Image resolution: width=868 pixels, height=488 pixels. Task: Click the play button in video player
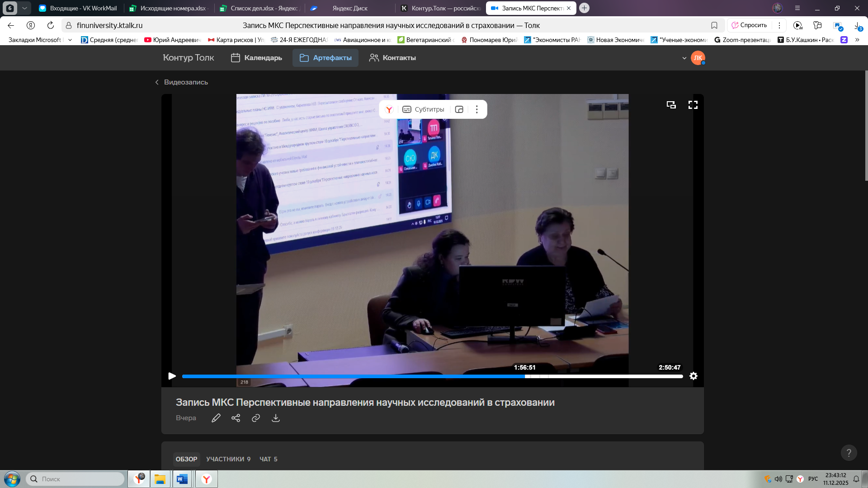tap(172, 376)
